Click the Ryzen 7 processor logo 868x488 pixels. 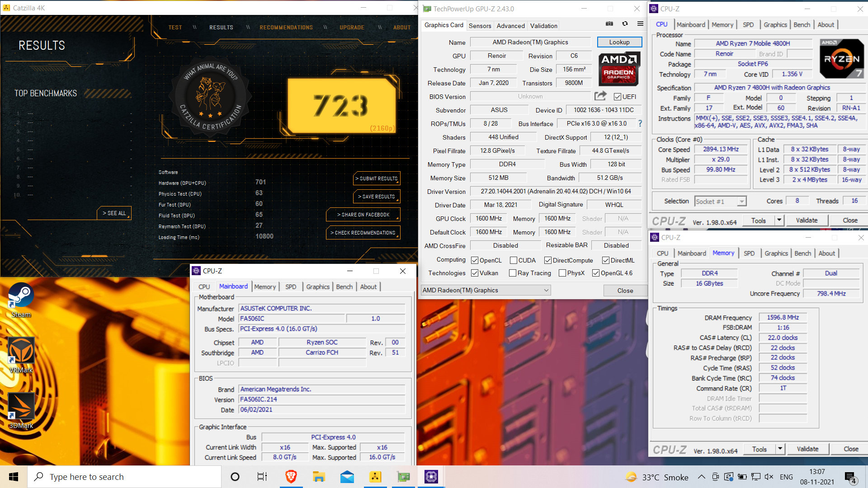pos(841,59)
